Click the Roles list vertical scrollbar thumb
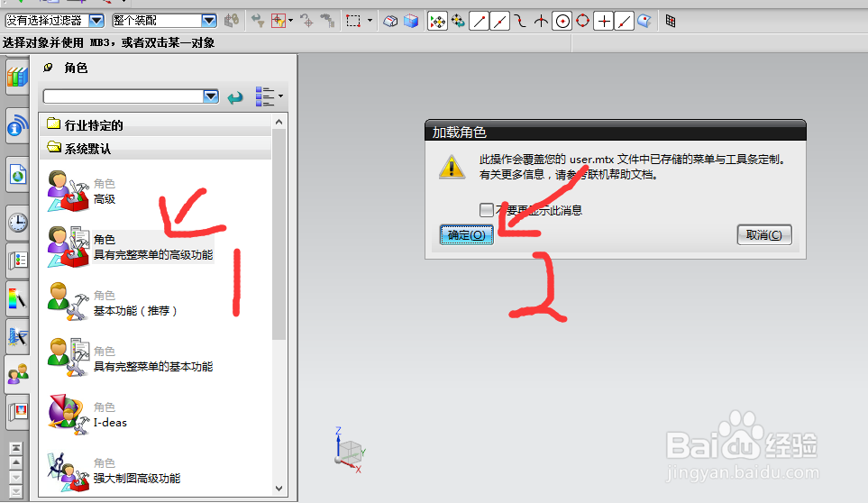Viewport: 868px width, 503px height. (279, 233)
